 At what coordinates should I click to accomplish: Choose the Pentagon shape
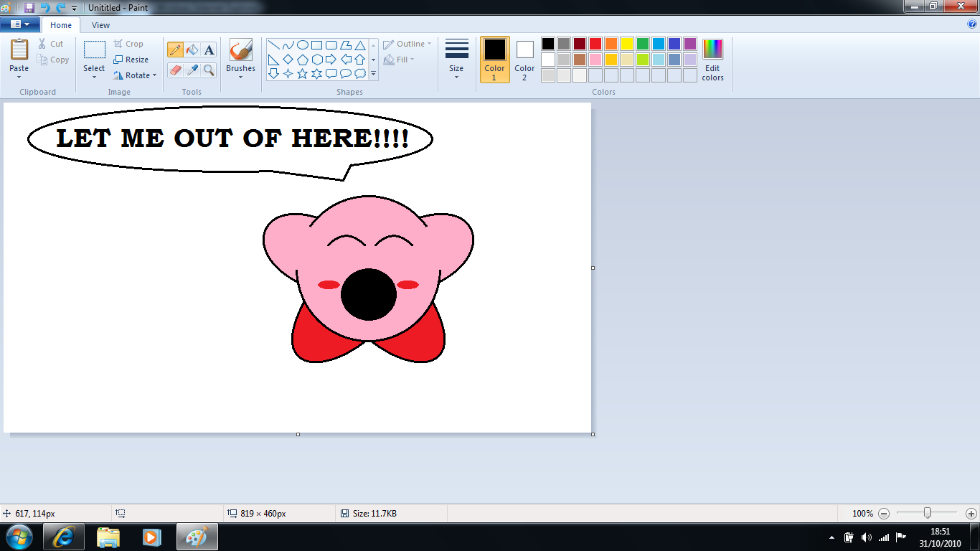302,59
